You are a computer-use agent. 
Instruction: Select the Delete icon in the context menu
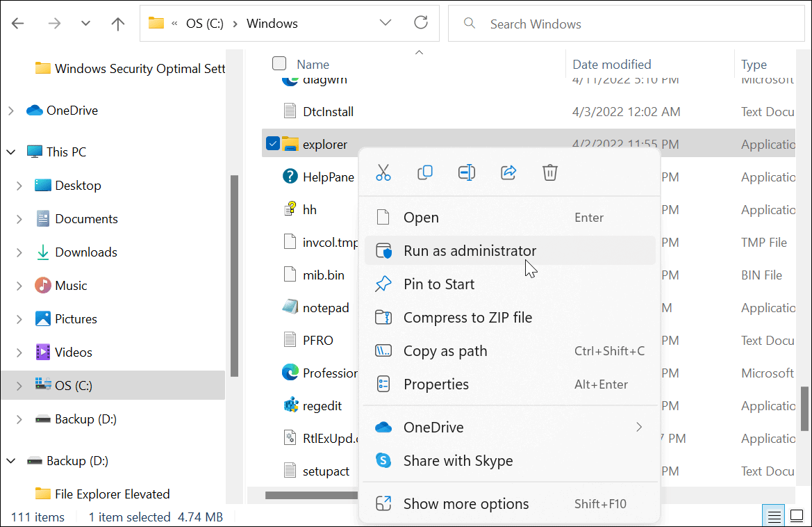(549, 172)
